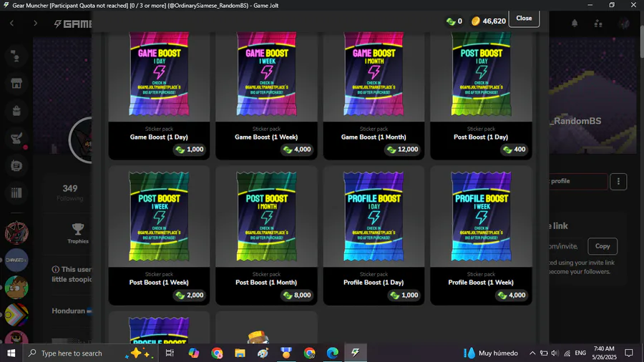Select the Post Boost (1 Month) pack image

tap(266, 217)
